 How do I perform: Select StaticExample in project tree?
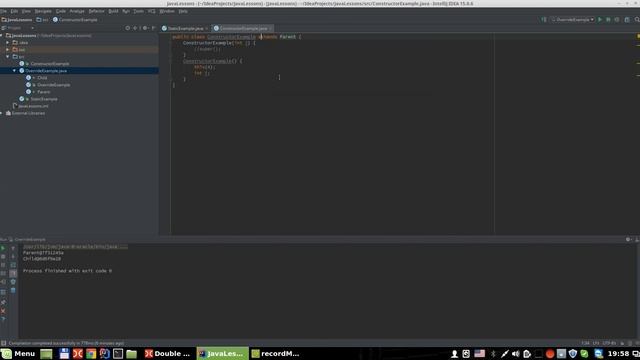coord(44,99)
